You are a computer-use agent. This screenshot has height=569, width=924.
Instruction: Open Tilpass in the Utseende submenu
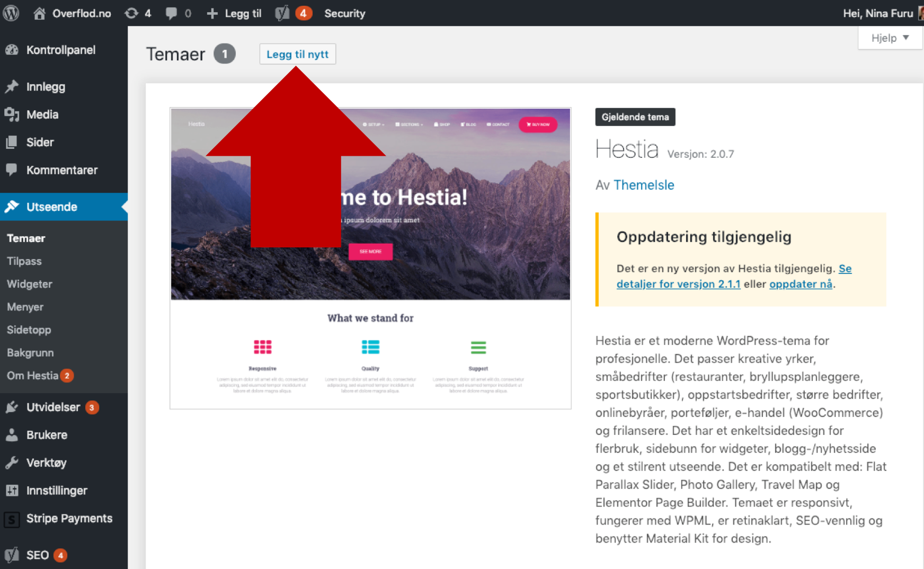(x=24, y=261)
